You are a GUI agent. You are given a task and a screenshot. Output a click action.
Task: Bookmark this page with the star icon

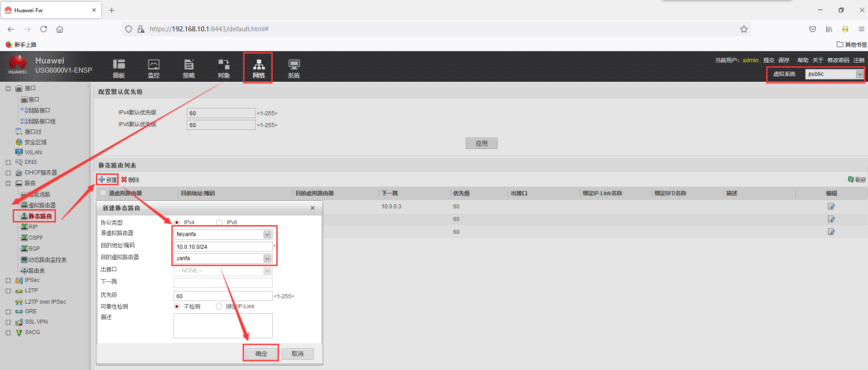coord(744,29)
